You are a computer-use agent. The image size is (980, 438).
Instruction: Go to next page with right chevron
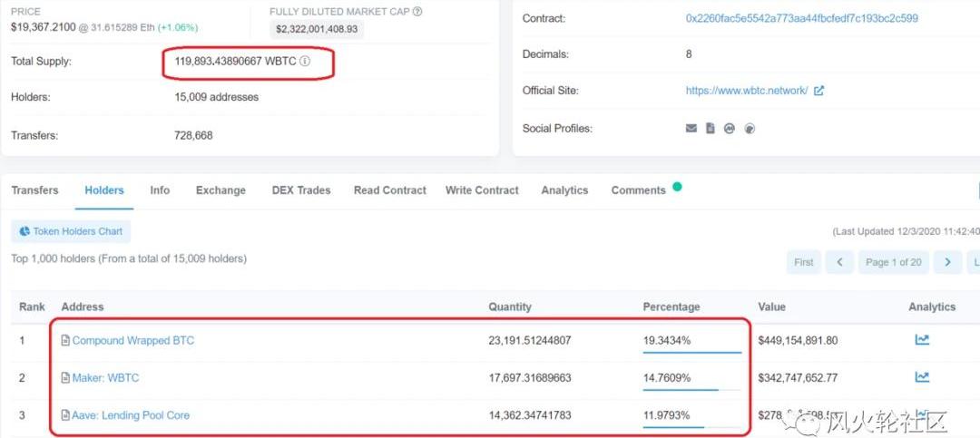click(x=947, y=262)
